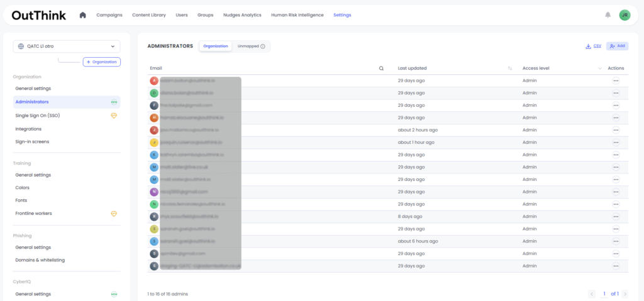Screen dimensions: 644x301
Task: Open Human Risk Intelligence in navigation
Action: point(297,15)
